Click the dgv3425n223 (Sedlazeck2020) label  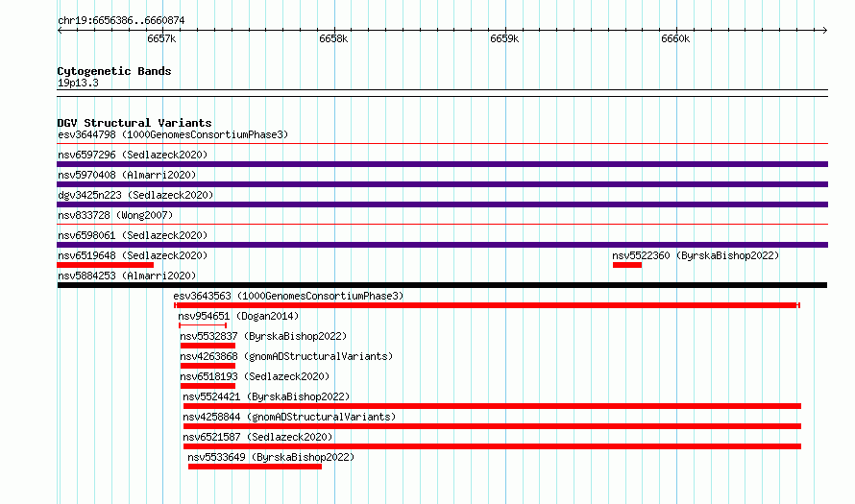tap(135, 195)
